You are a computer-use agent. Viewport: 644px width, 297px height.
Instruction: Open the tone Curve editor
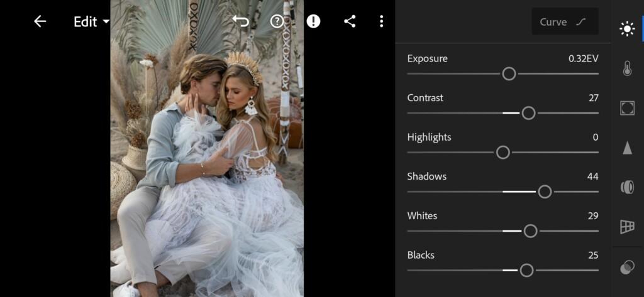(565, 22)
